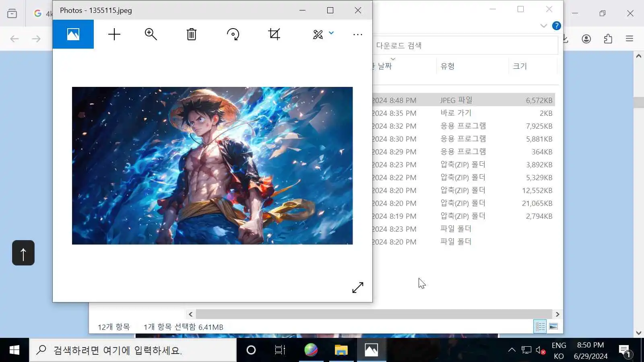Open the See more (three dots) menu
This screenshot has height=362, width=644.
(358, 35)
